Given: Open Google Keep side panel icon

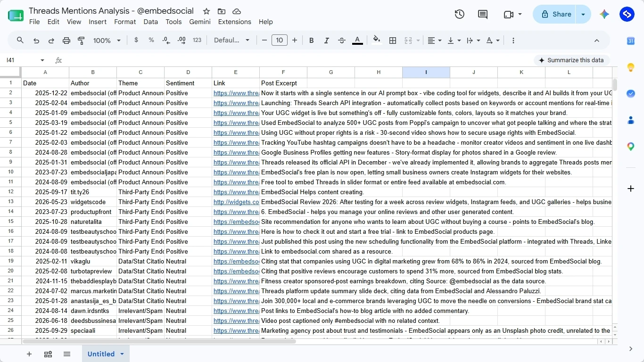Looking at the screenshot, I should [x=631, y=67].
